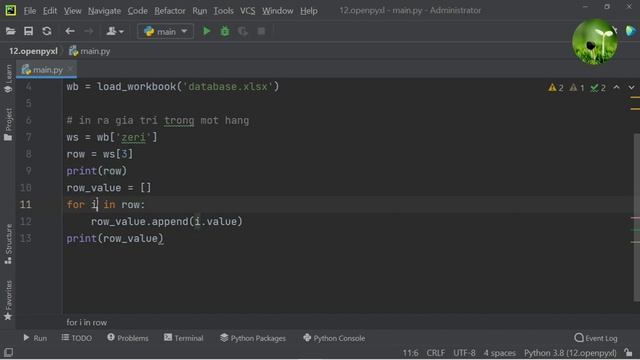The width and height of the screenshot is (640, 360).
Task: Go to next highlighted error arrow
Action: click(x=631, y=87)
